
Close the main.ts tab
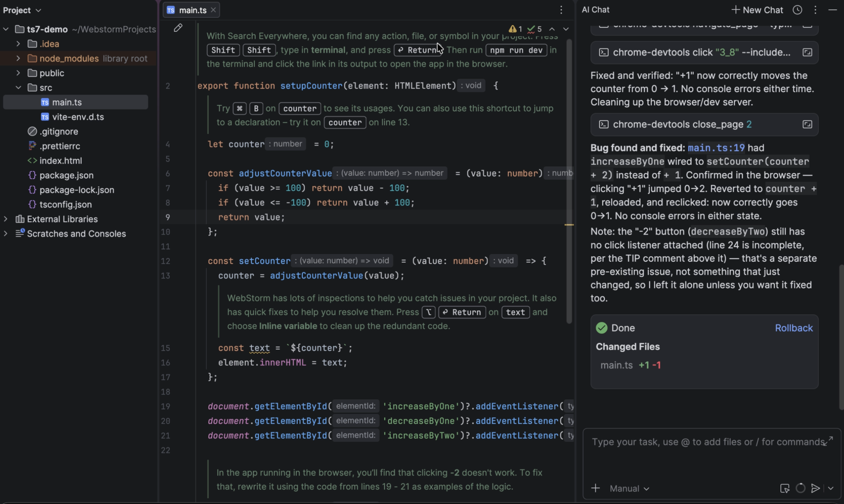pos(213,10)
